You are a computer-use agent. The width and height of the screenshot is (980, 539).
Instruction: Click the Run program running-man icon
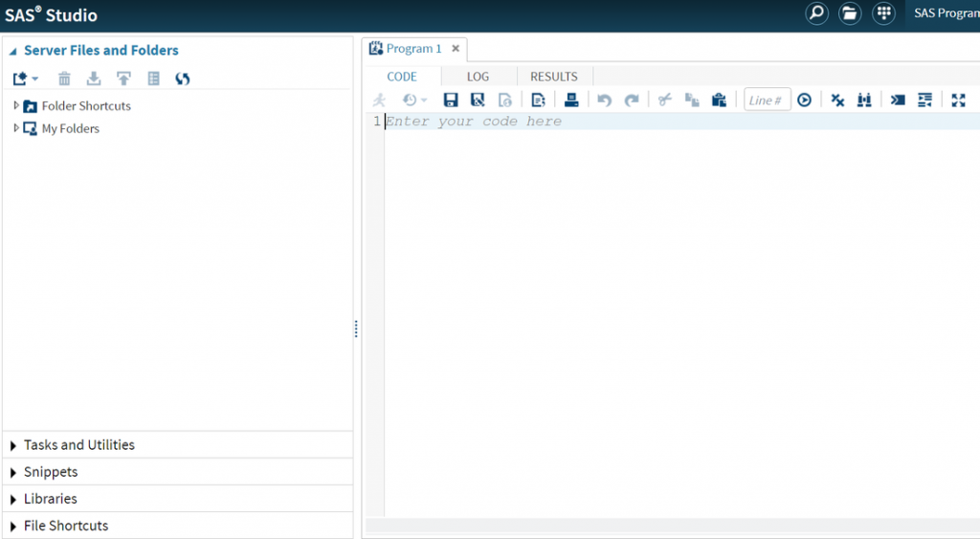click(379, 101)
